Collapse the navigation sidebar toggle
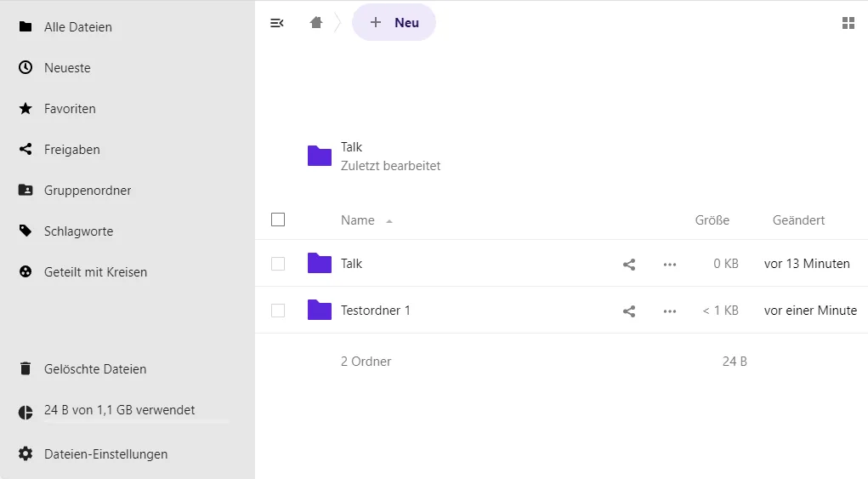The image size is (868, 479). [276, 23]
